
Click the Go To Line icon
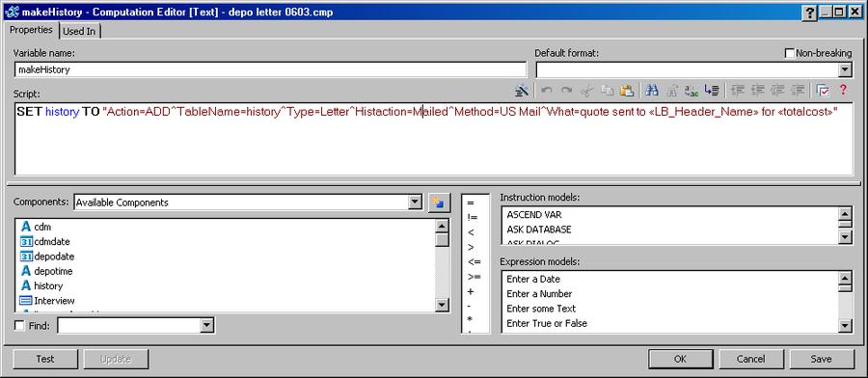(712, 91)
